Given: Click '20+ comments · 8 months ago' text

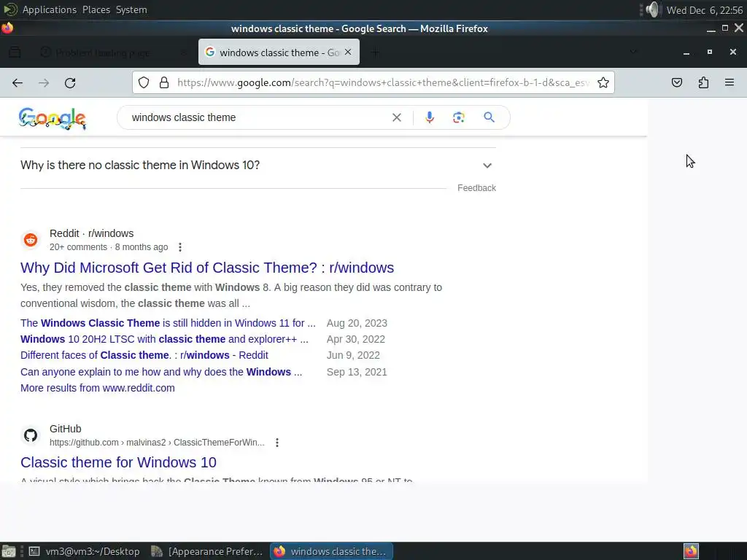Looking at the screenshot, I should point(109,247).
